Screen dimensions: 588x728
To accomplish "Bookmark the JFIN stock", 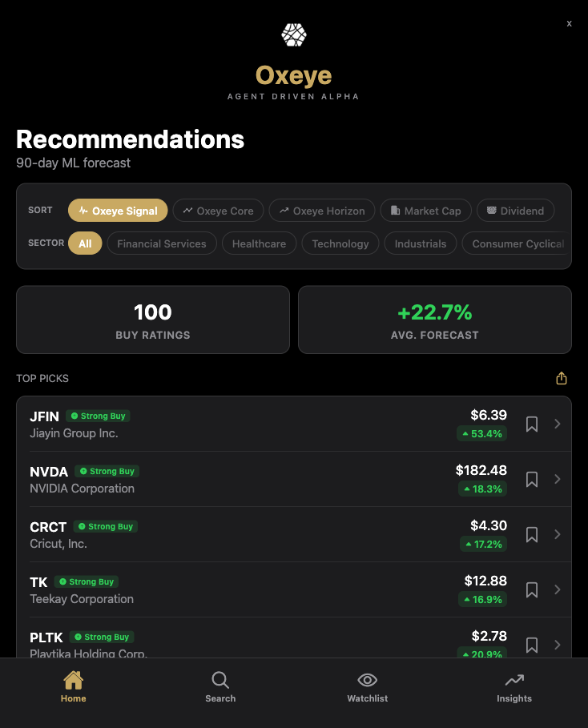I will click(x=531, y=424).
